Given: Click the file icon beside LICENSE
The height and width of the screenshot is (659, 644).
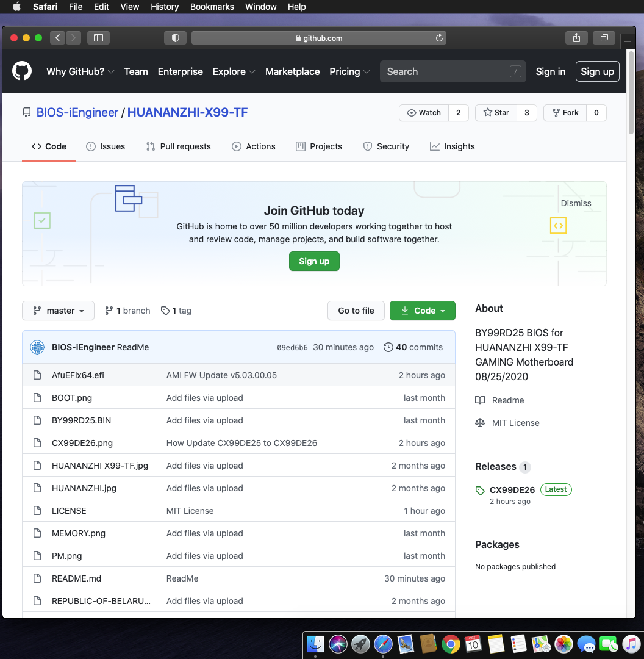Looking at the screenshot, I should [37, 510].
